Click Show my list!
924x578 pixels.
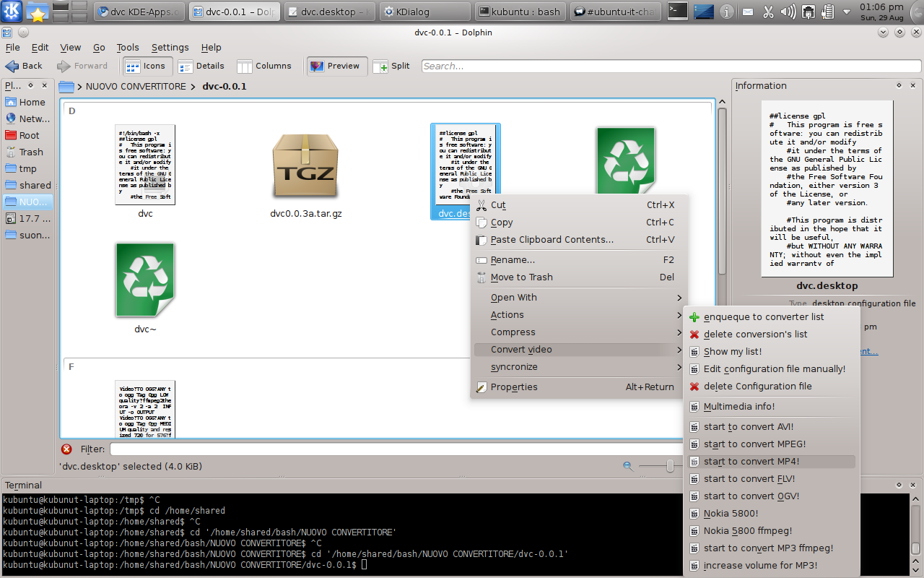(771, 352)
